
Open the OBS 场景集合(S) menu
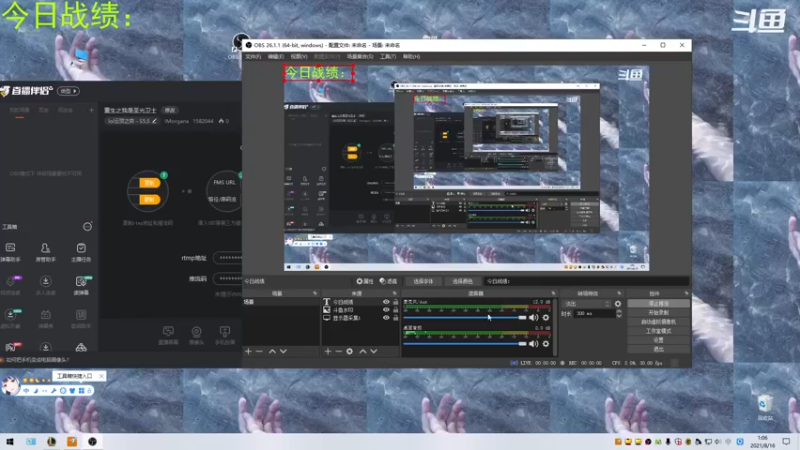[360, 57]
